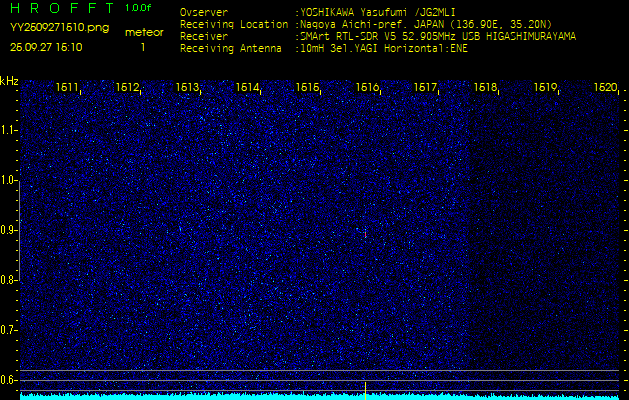629x400 pixels.
Task: Click the 1.1 frequency axis label
Action: pyautogui.click(x=9, y=130)
